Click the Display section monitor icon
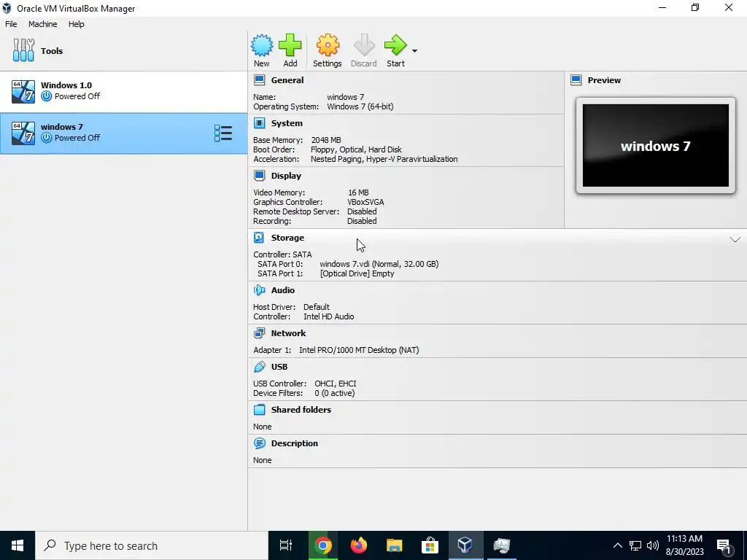The width and height of the screenshot is (747, 560). point(259,176)
